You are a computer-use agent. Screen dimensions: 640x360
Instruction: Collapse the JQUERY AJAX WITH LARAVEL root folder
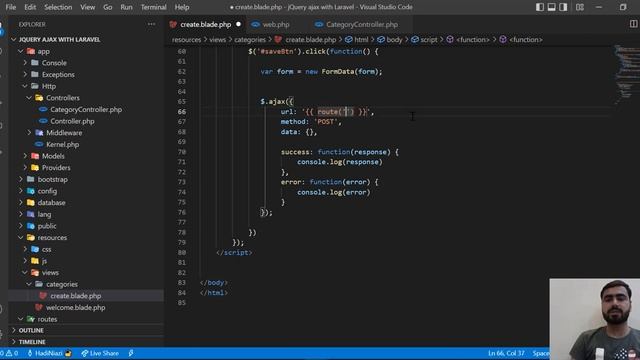pos(60,40)
